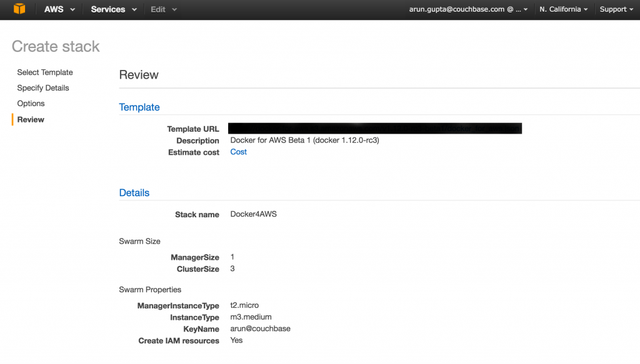The image size is (640, 364).
Task: Click the 'KeyName' field label
Action: [201, 329]
